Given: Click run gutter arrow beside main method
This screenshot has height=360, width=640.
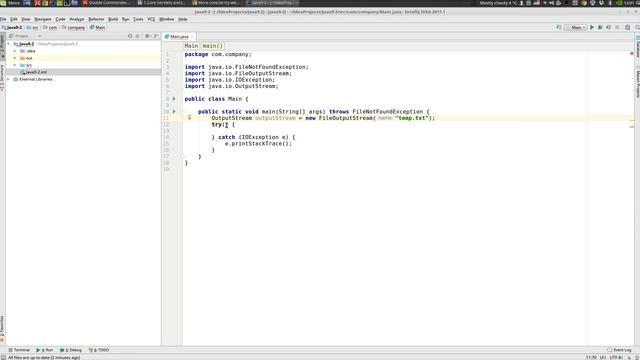Looking at the screenshot, I should (x=174, y=111).
